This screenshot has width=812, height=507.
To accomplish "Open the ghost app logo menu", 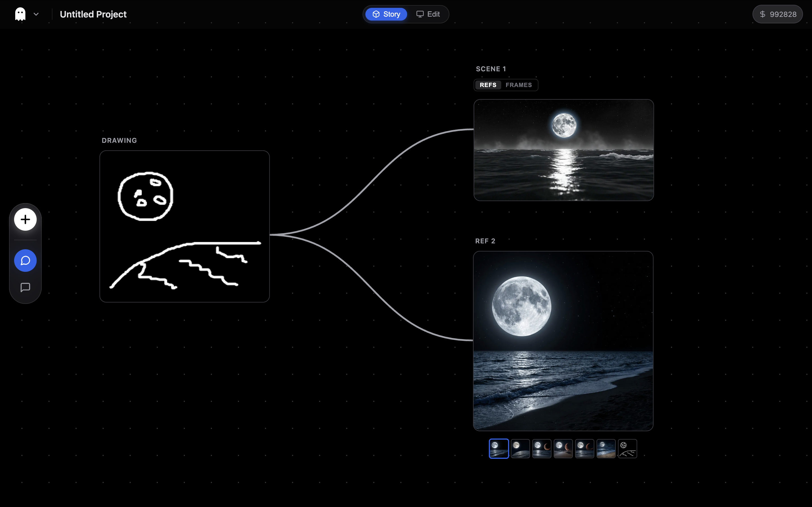I will coord(20,14).
